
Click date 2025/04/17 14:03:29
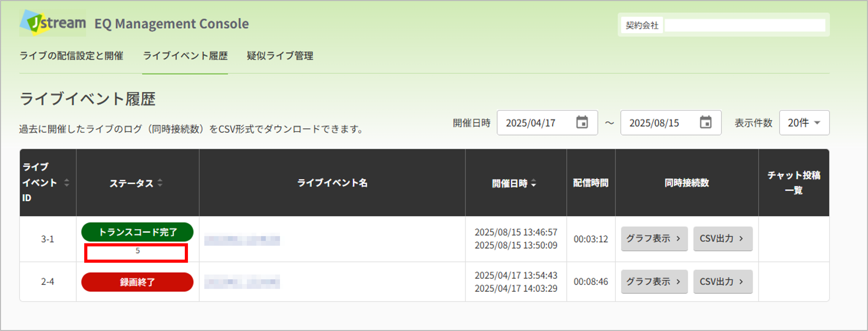pos(516,288)
